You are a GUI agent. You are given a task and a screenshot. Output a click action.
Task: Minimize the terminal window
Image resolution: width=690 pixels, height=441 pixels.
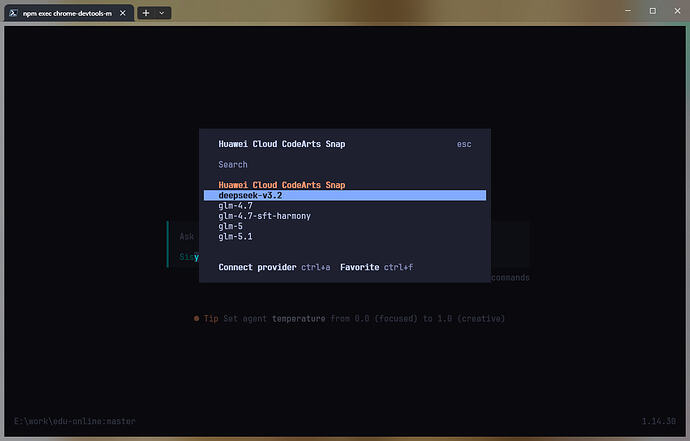point(628,11)
